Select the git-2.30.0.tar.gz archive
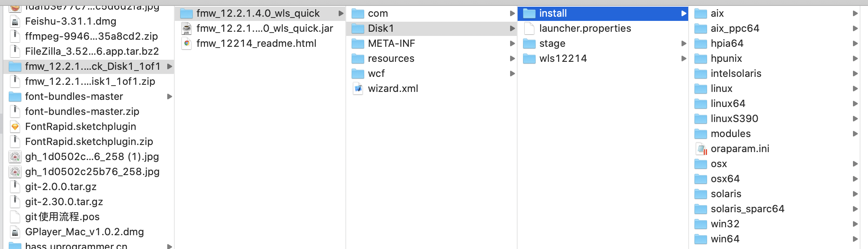868x249 pixels. click(x=63, y=202)
